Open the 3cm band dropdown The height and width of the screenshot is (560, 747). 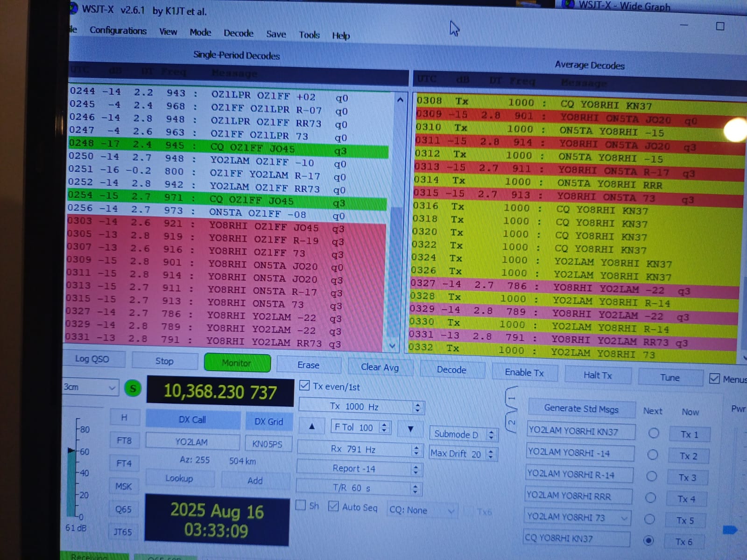tap(90, 387)
